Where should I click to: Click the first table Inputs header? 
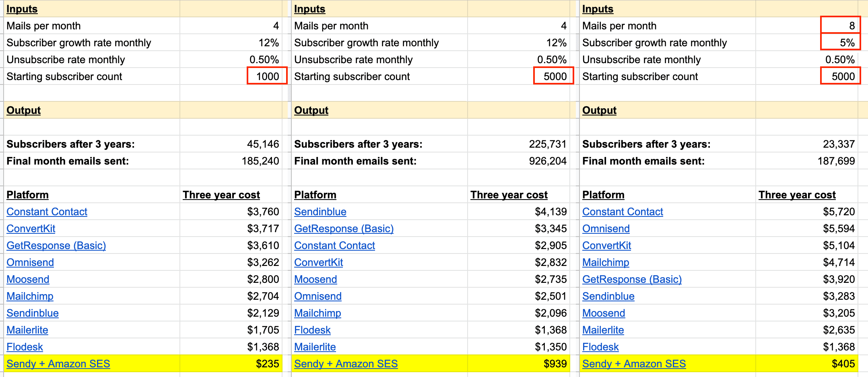coord(22,9)
